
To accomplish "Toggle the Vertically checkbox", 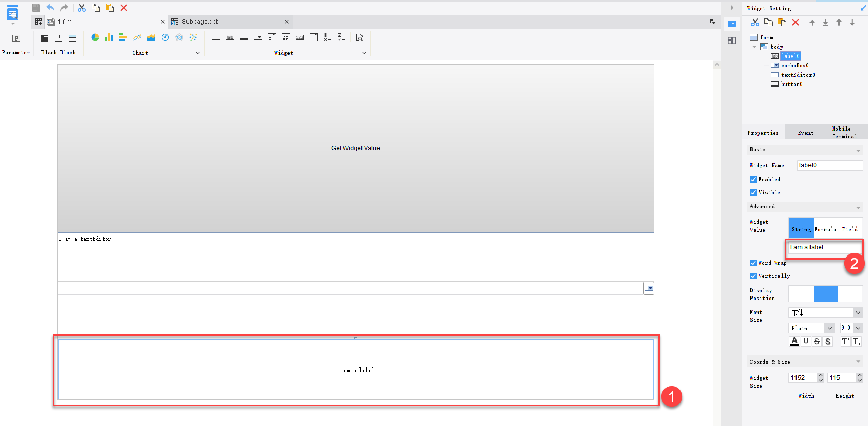I will click(x=753, y=276).
